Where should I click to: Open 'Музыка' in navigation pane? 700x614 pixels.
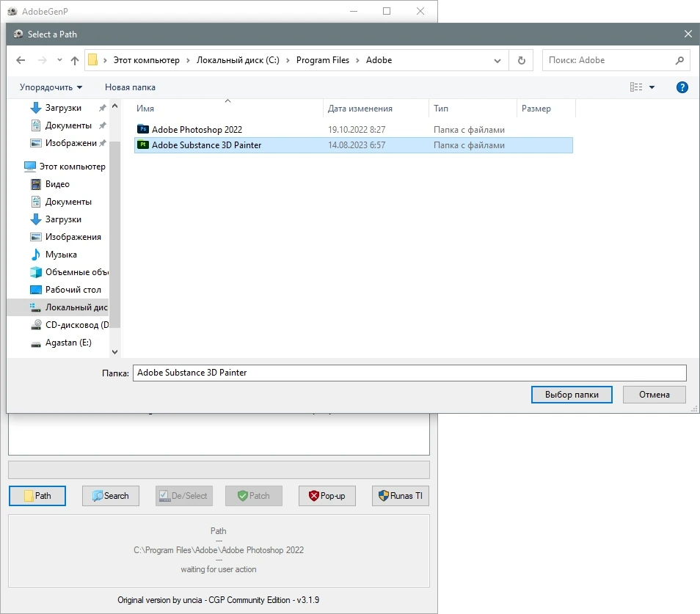61,255
